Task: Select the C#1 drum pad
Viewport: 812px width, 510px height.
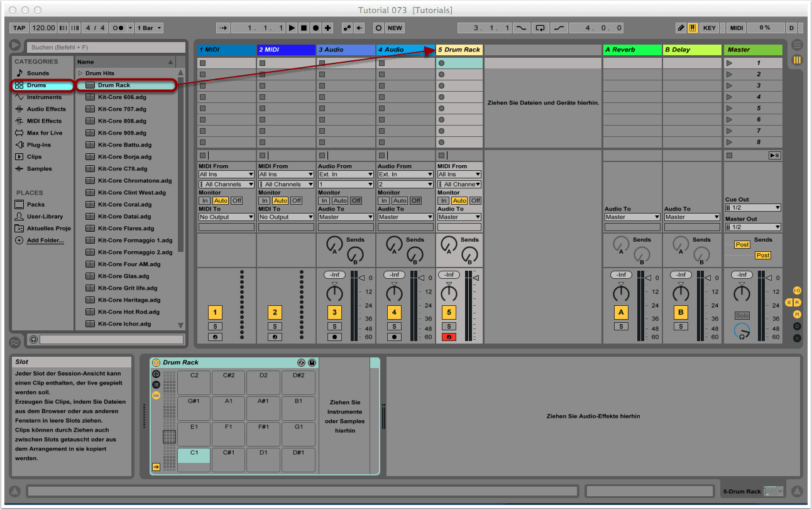Action: (x=228, y=459)
